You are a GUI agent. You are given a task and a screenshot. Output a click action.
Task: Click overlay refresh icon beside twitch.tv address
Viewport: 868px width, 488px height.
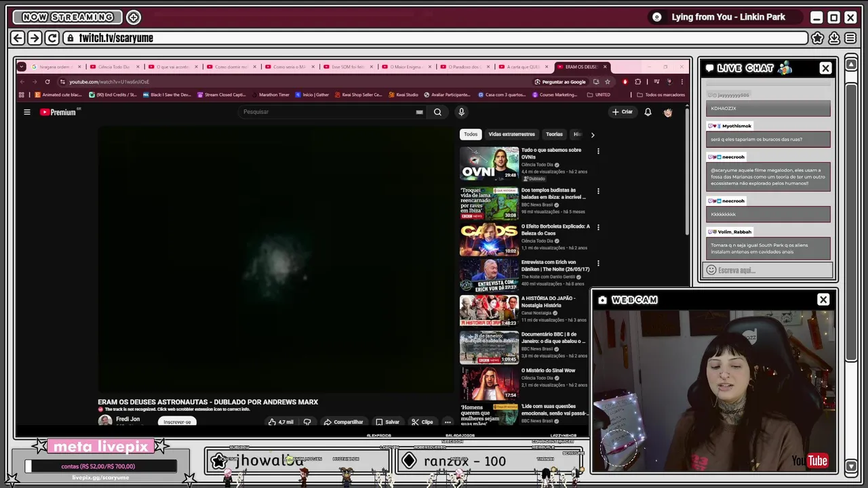52,38
